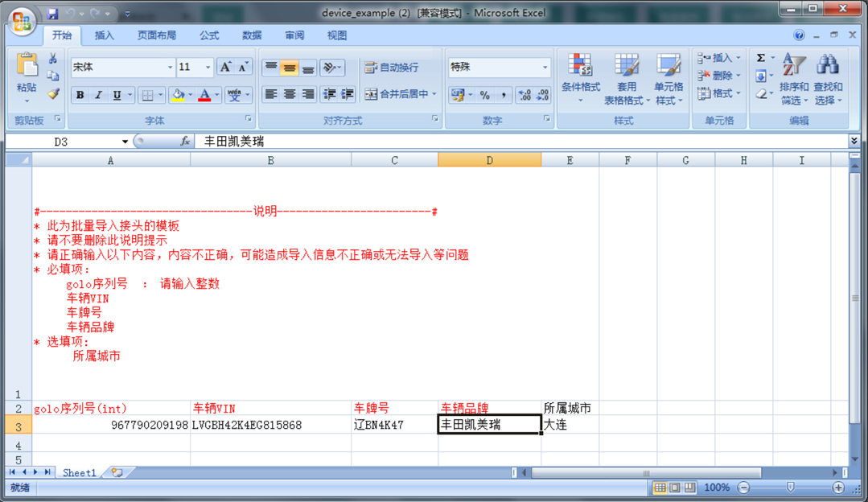
Task: Apply red font color A
Action: click(205, 95)
